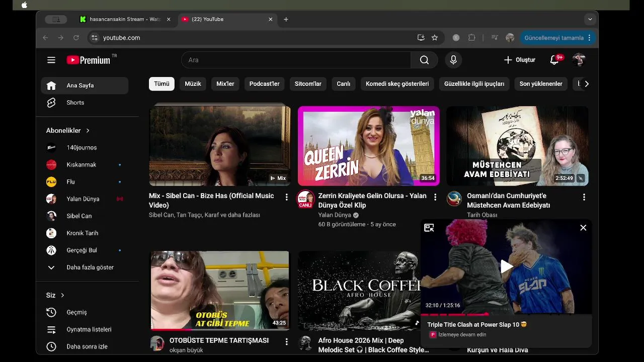
Task: Open the notifications bell
Action: click(x=554, y=60)
